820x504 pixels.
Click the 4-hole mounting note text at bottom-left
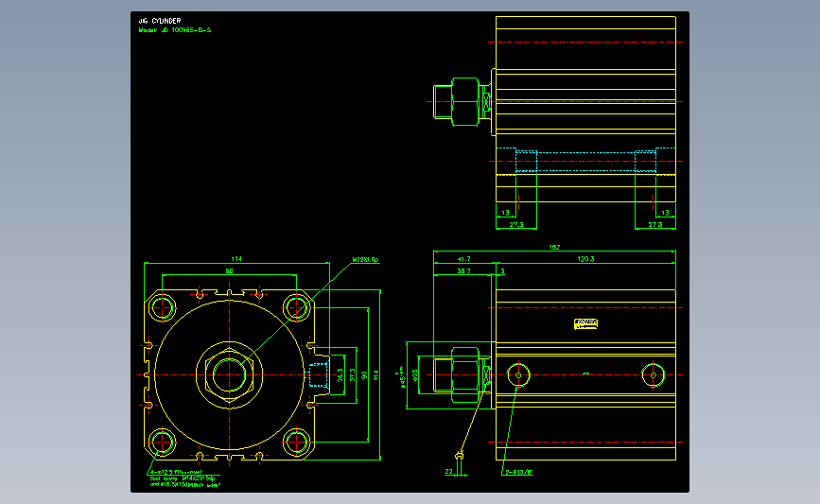pyautogui.click(x=184, y=478)
